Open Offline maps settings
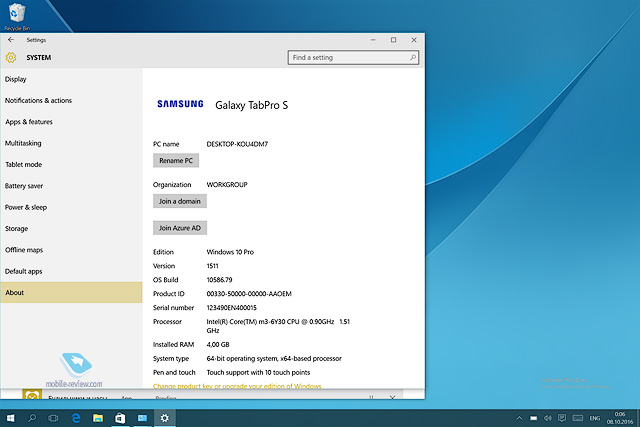This screenshot has width=640, height=427. tap(71, 250)
